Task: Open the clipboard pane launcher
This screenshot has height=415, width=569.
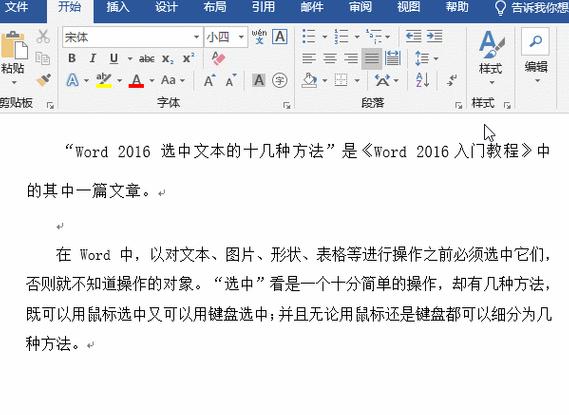Action: point(50,106)
